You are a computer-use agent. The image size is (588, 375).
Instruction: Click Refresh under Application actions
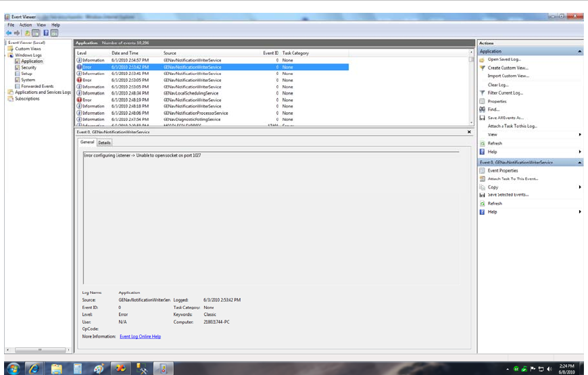[x=495, y=143]
